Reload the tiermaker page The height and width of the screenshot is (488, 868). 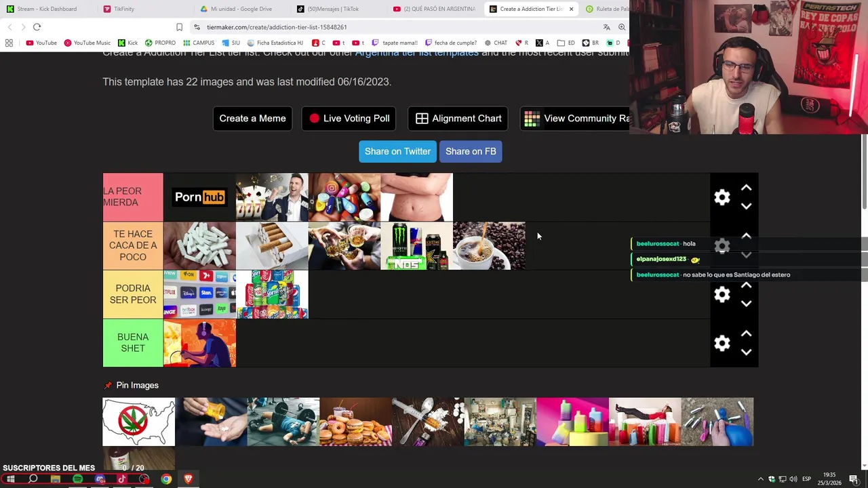[37, 27]
